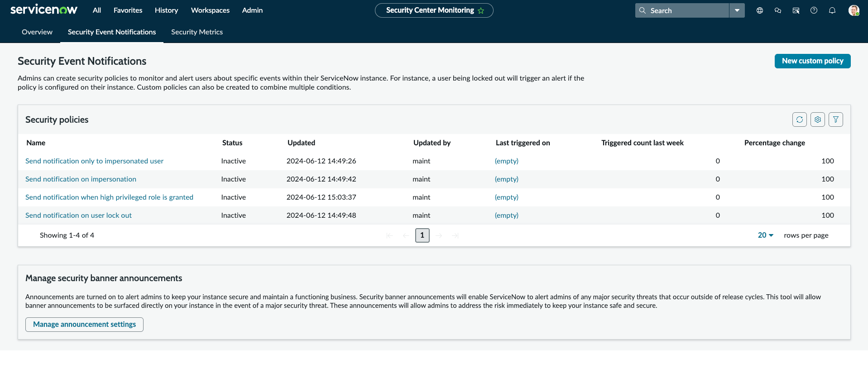Open the Security policies filter funnel
The image size is (868, 383).
836,120
